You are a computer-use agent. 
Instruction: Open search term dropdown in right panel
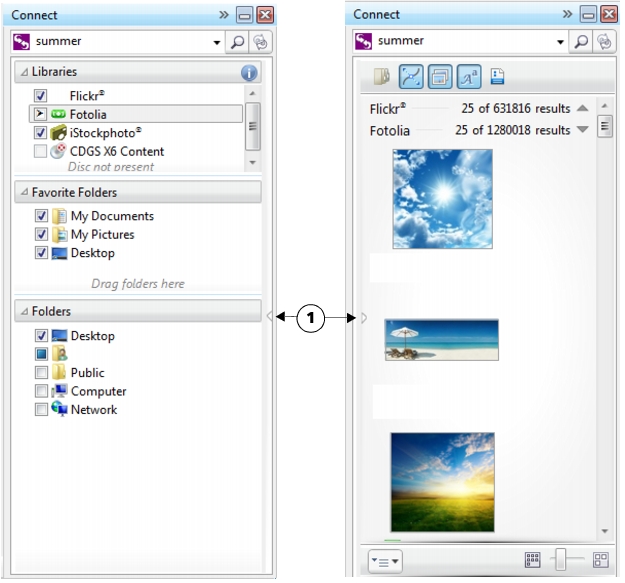560,42
